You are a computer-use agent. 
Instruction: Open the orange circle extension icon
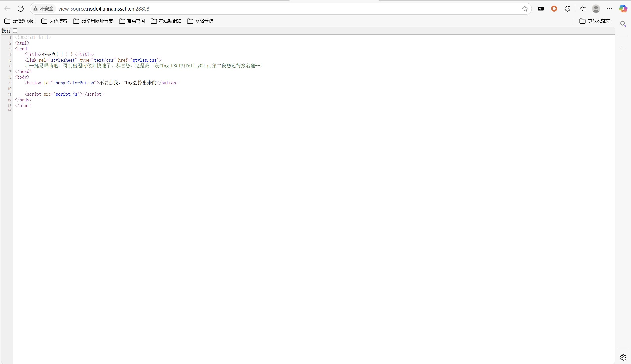pyautogui.click(x=554, y=9)
